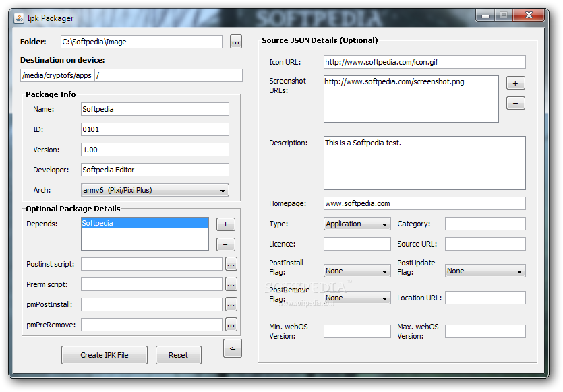563x392 pixels.
Task: Click the Max. webOS Version field
Action: pos(485,331)
